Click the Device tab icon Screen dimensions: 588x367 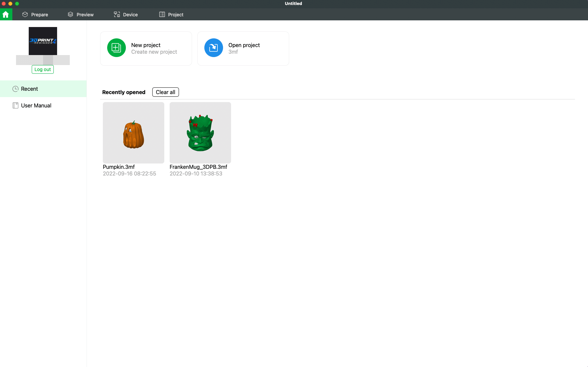click(x=117, y=14)
